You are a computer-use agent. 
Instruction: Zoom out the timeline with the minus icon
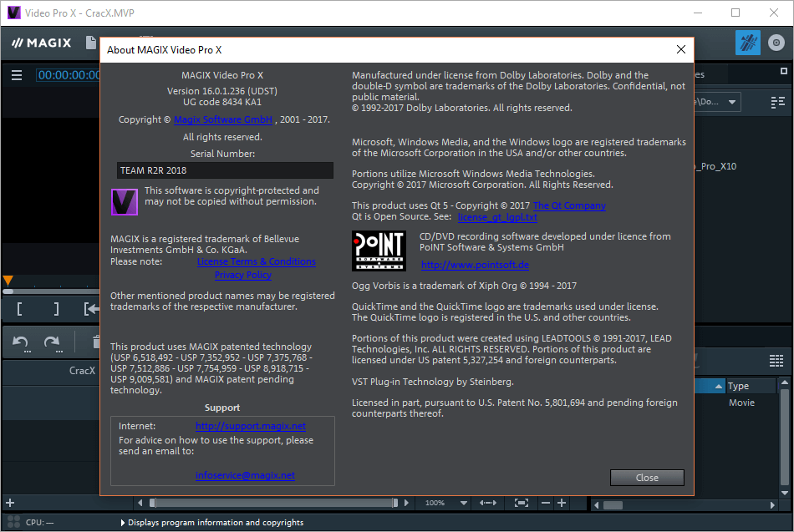click(x=546, y=503)
